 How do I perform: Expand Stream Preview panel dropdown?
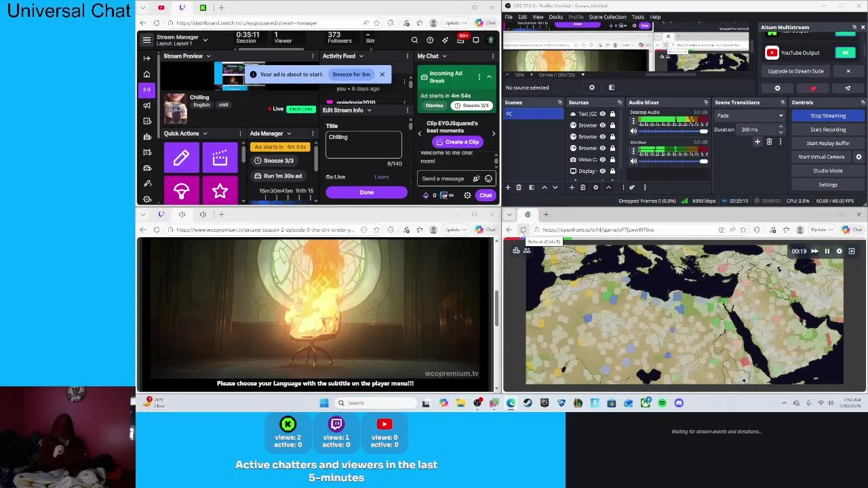tap(208, 56)
